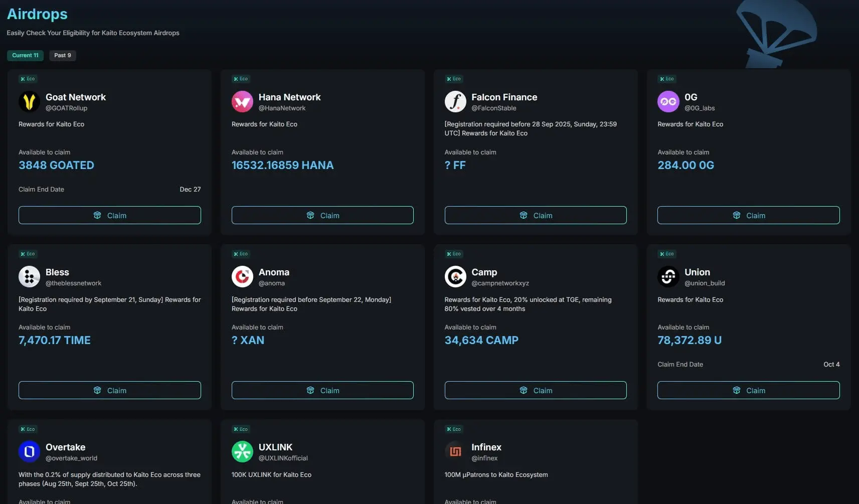Click Eco tag on Hana Network card
859x504 pixels.
click(x=241, y=79)
